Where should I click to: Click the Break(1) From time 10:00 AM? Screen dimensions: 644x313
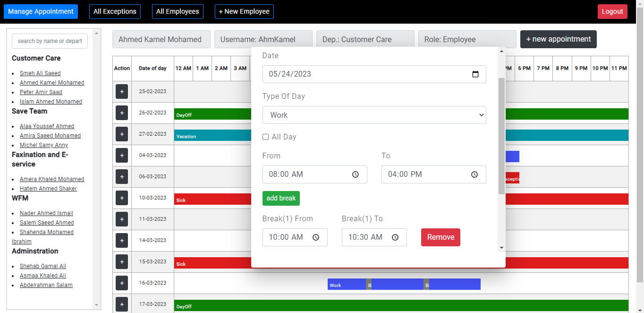click(x=295, y=237)
